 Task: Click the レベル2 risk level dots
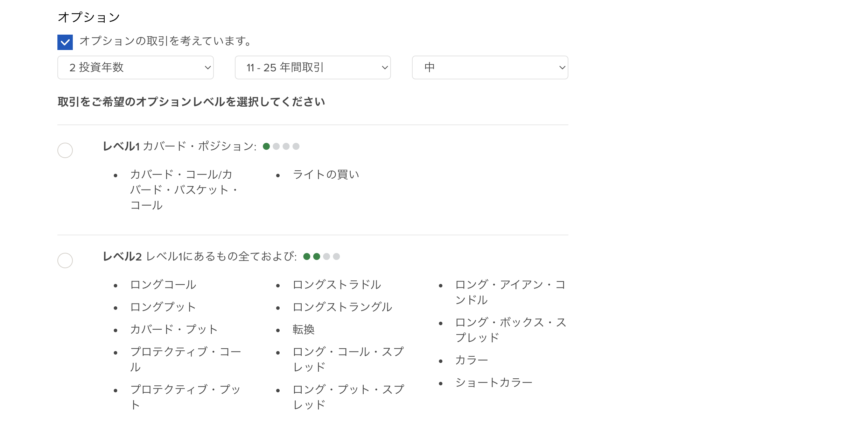321,257
